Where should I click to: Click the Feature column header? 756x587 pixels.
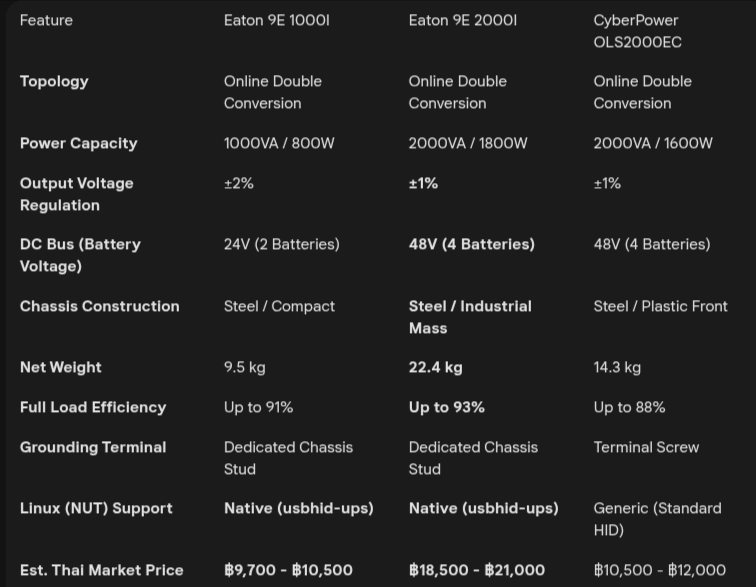[x=46, y=20]
